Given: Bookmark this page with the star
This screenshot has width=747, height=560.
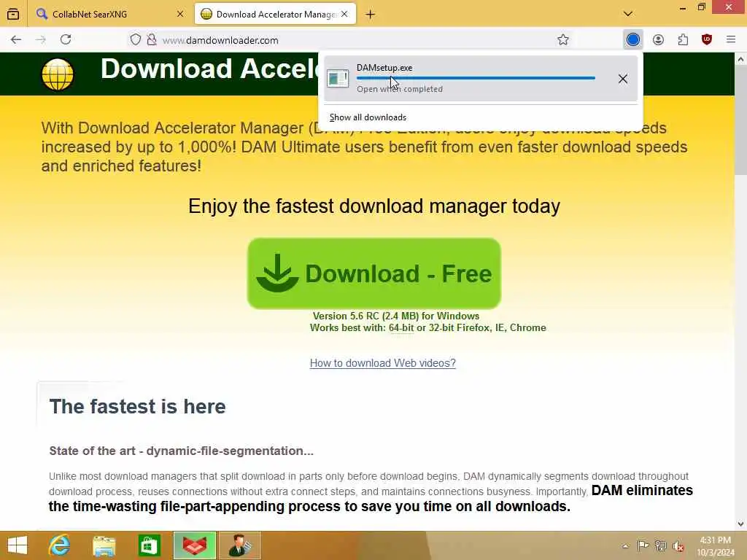Looking at the screenshot, I should (563, 40).
